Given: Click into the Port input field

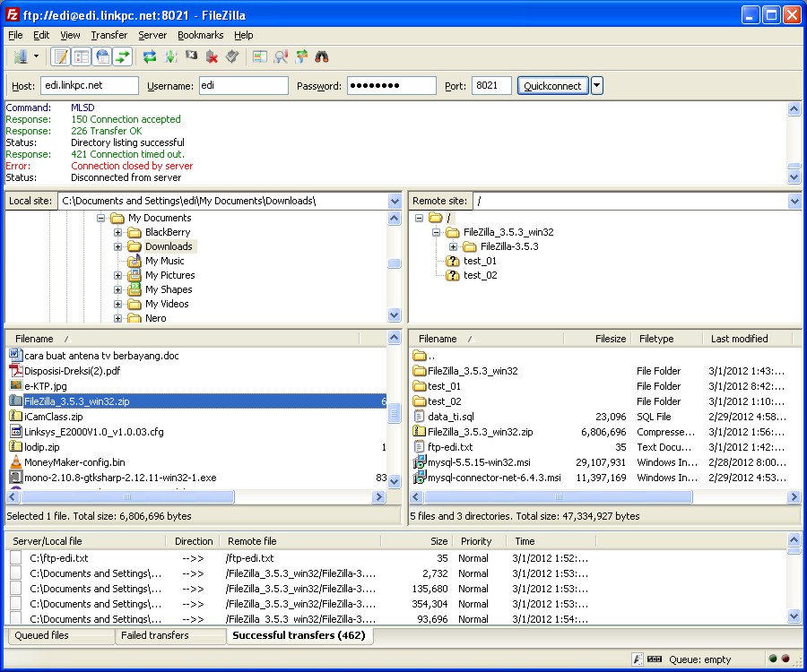Looking at the screenshot, I should 491,85.
